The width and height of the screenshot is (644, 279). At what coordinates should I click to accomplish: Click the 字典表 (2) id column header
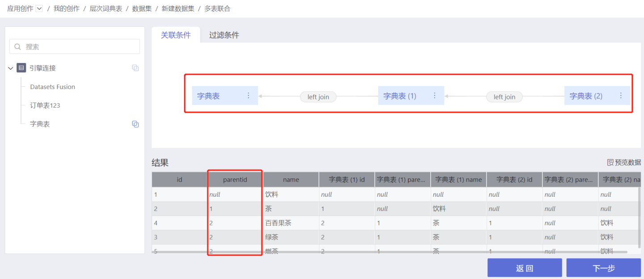pyautogui.click(x=514, y=179)
